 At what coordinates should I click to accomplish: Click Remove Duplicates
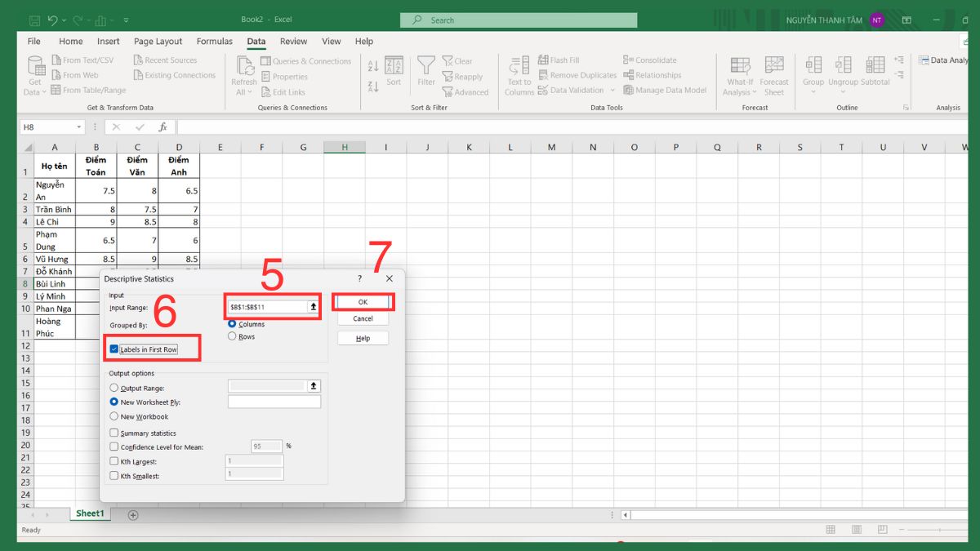[x=577, y=75]
